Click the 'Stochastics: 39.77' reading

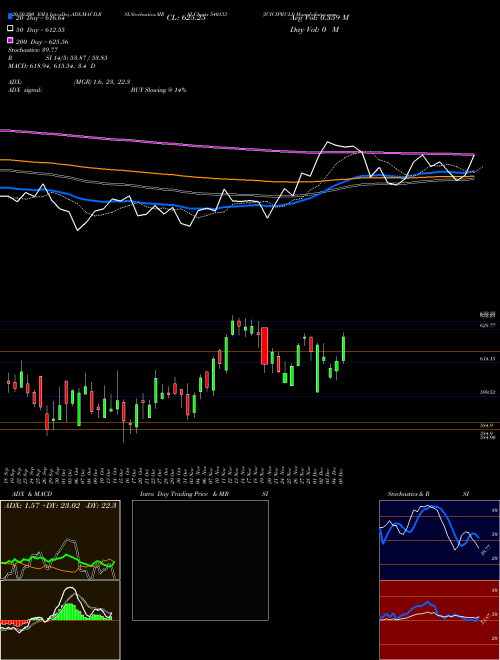(33, 50)
